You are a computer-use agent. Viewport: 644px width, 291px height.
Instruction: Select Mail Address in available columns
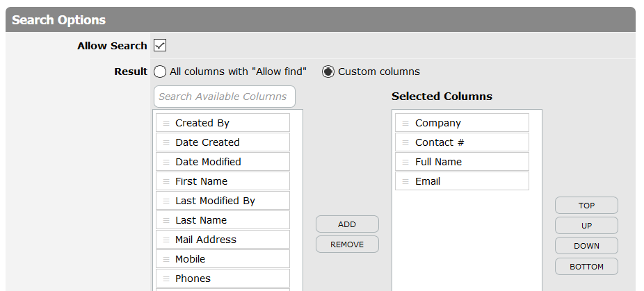[x=223, y=240]
